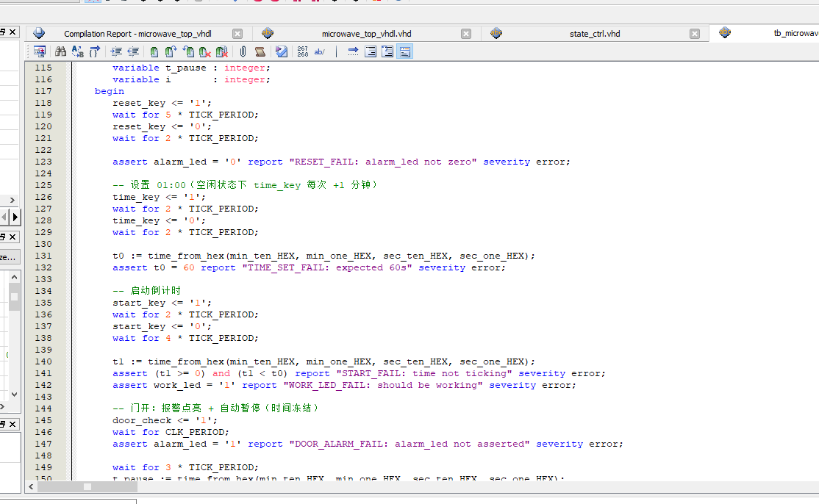Click the abc icon on state_ctrl.vhd tab
The height and width of the screenshot is (504, 819).
pyautogui.click(x=496, y=33)
